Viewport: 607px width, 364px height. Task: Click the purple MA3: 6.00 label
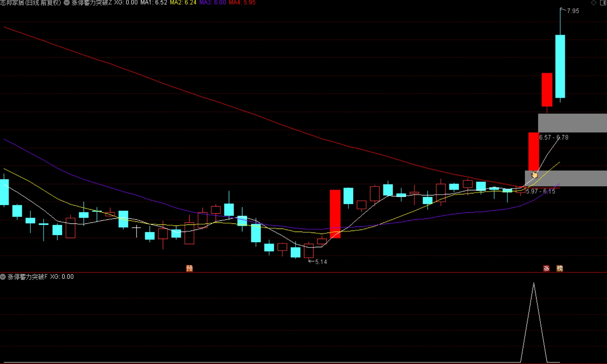[213, 3]
